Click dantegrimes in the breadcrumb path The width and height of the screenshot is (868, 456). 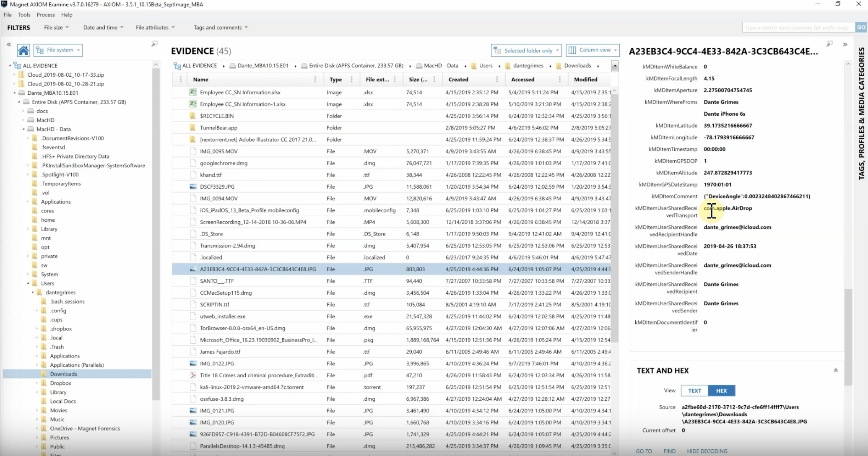point(528,66)
